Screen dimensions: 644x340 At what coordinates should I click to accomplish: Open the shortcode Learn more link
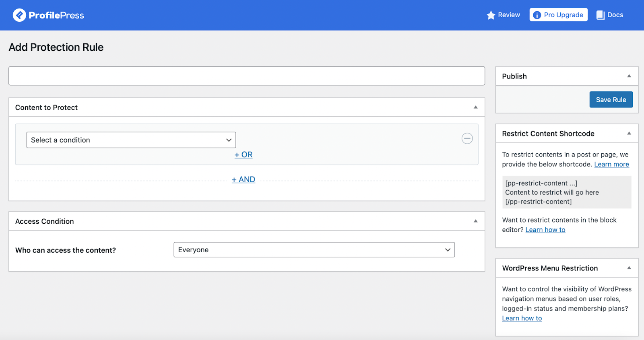(611, 164)
